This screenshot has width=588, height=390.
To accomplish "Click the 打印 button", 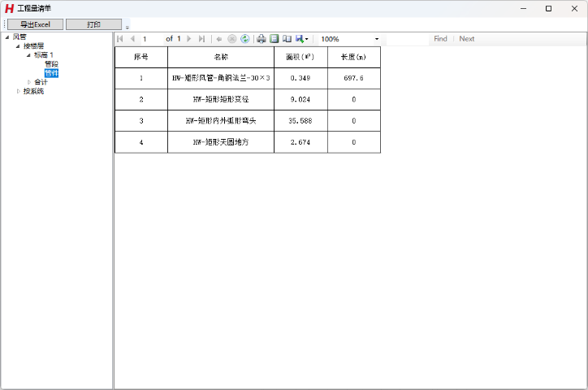I will (93, 24).
